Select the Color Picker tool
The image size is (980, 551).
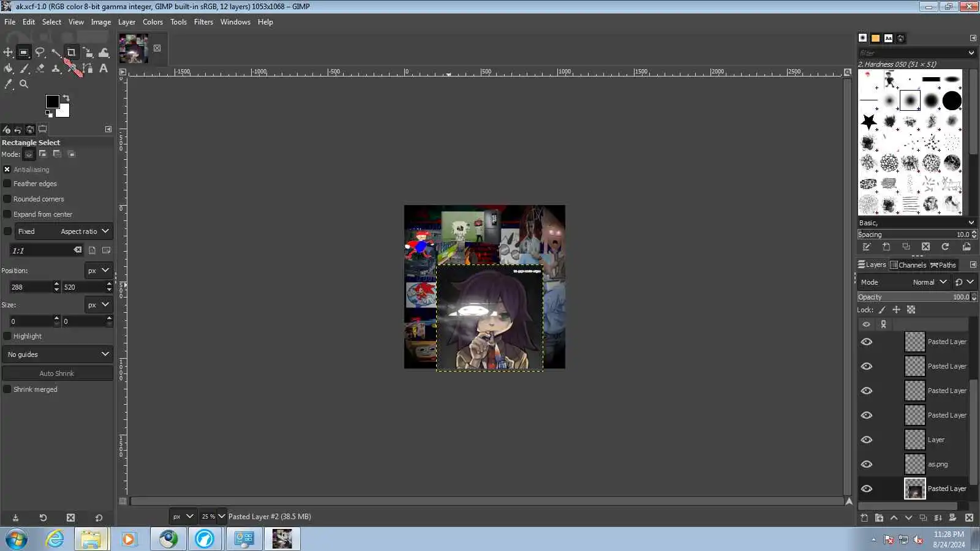[8, 84]
